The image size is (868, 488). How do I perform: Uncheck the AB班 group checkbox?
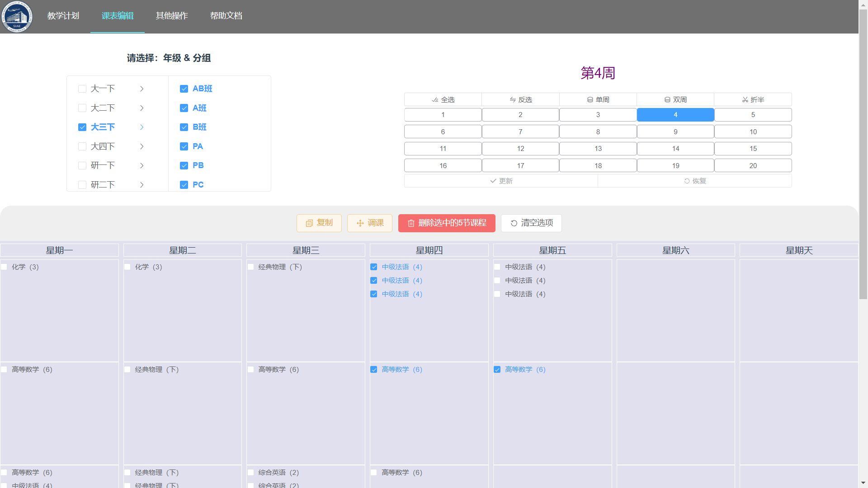(x=184, y=89)
